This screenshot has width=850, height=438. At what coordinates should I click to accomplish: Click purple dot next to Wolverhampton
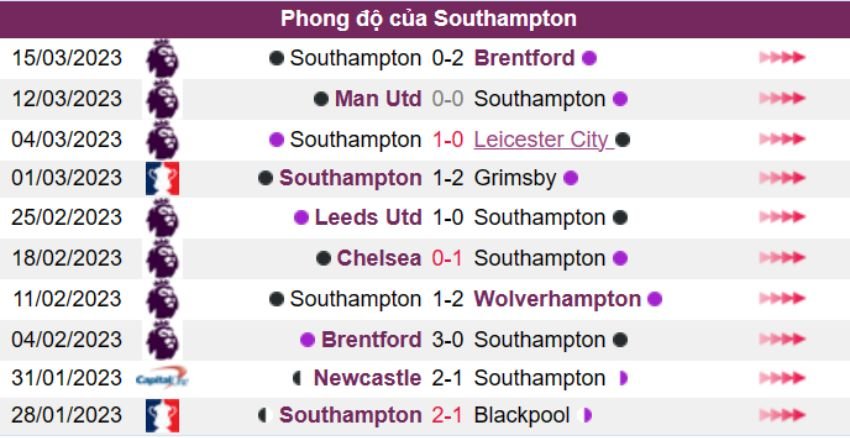(x=655, y=299)
